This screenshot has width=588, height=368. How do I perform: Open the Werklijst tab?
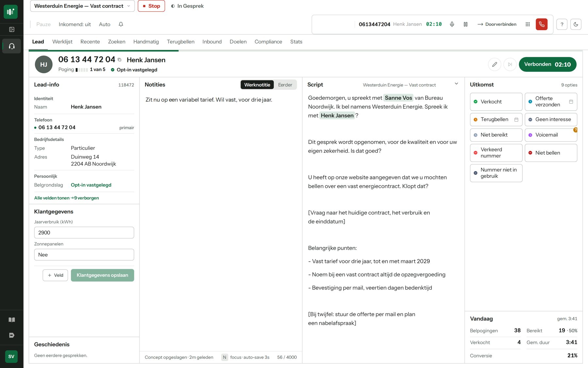[x=62, y=42]
